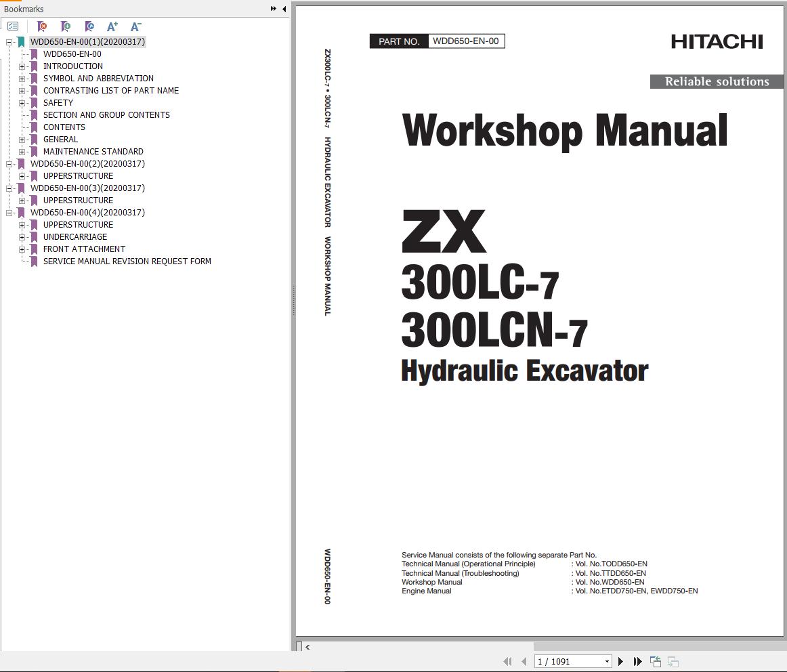
Task: Collapse WDD650-EN-00(1)(20200317) tree node
Action: coord(9,42)
